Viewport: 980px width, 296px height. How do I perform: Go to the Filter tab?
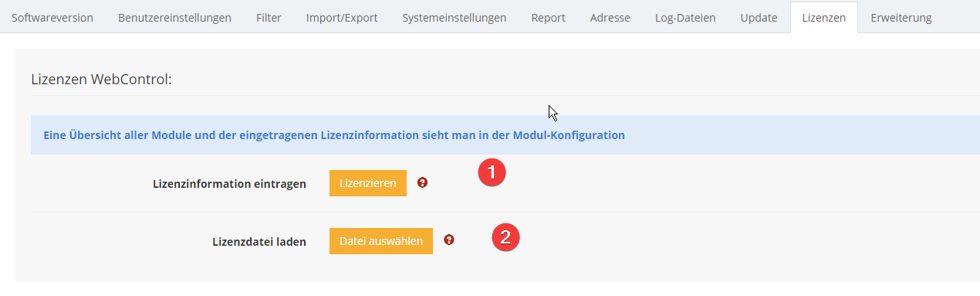[x=269, y=17]
